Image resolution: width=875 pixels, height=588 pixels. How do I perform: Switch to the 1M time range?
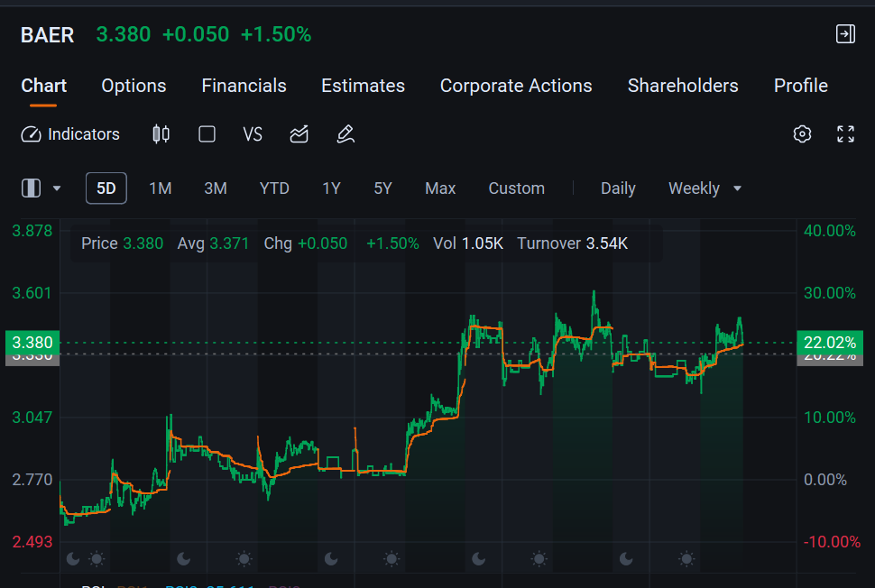tap(161, 188)
